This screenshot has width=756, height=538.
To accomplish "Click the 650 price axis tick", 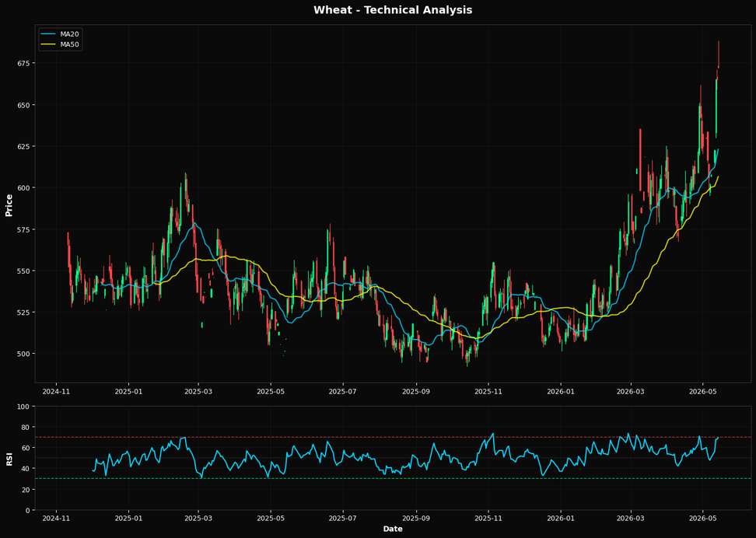I will tap(25, 105).
